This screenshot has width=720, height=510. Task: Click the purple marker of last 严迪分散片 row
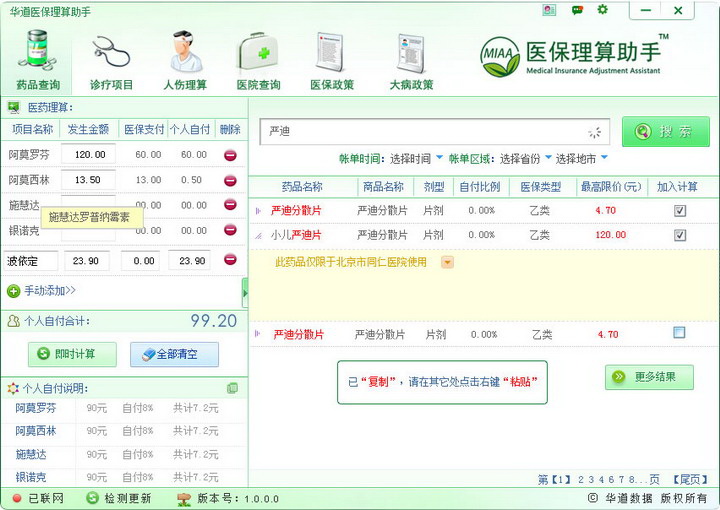pyautogui.click(x=258, y=334)
